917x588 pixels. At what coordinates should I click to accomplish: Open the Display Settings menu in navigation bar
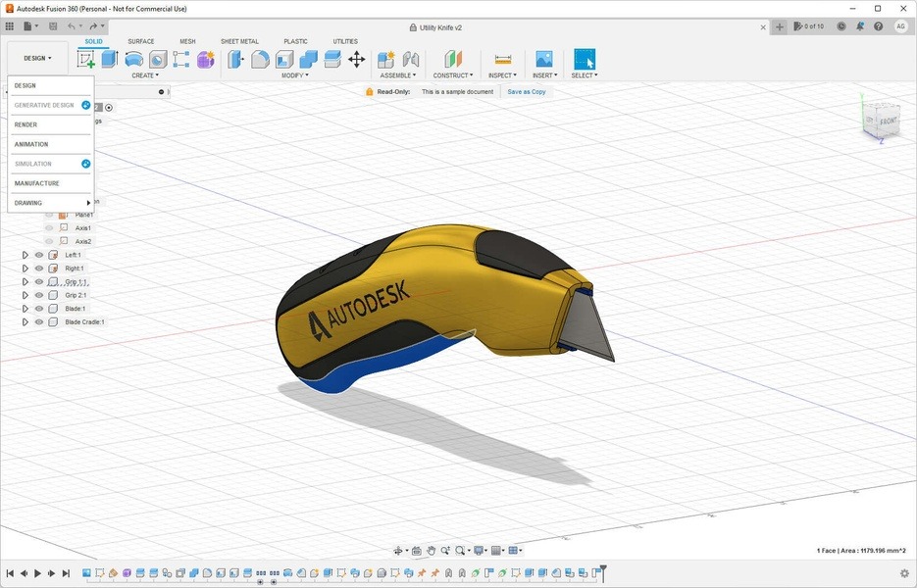coord(479,550)
